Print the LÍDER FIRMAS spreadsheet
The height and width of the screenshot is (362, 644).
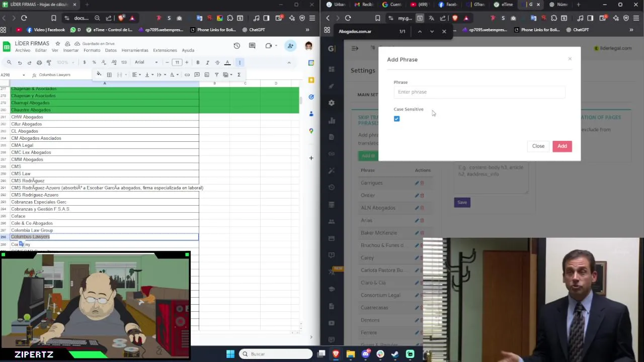pos(39,62)
